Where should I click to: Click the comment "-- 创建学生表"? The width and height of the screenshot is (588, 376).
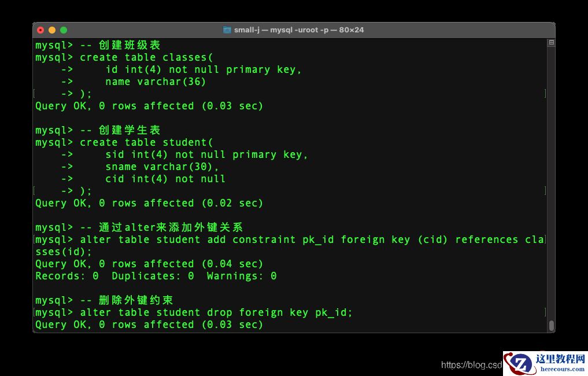pyautogui.click(x=120, y=130)
